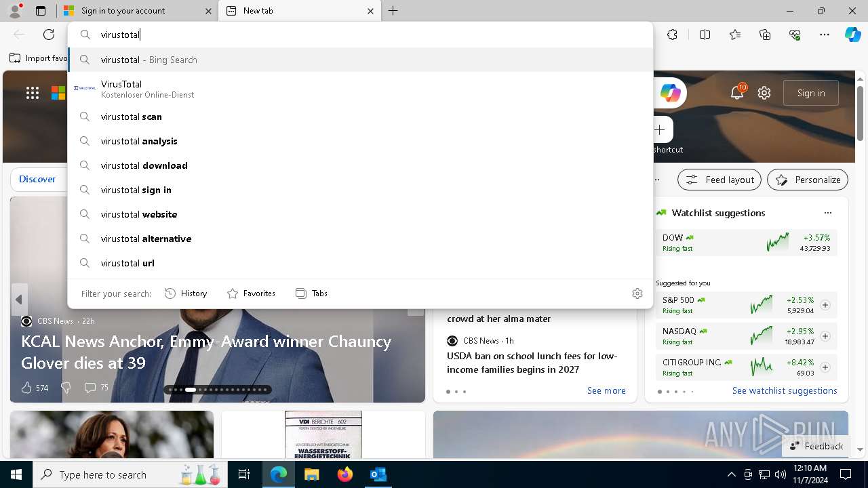The height and width of the screenshot is (488, 868).
Task: Dislike the KCAL News Anchor story
Action: [66, 388]
